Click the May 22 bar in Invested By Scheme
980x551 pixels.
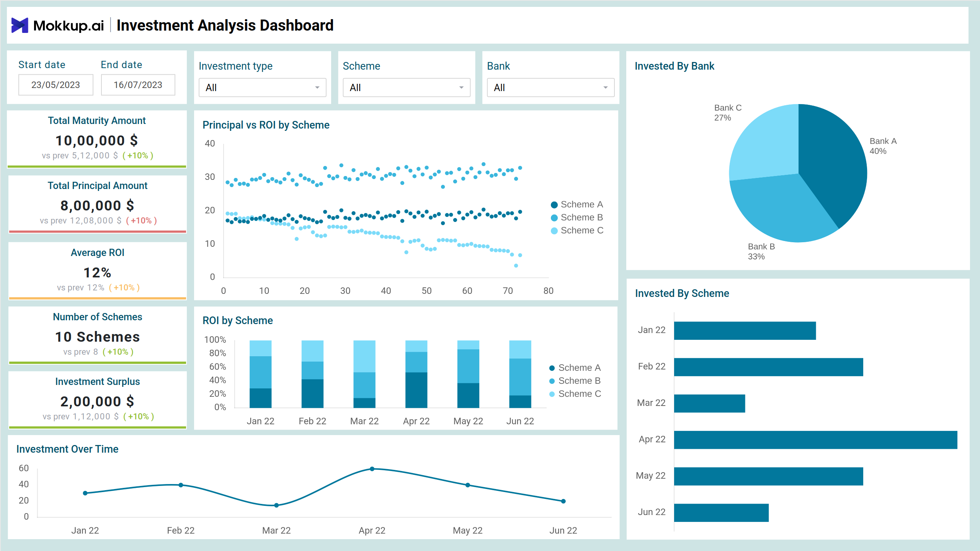pyautogui.click(x=769, y=476)
